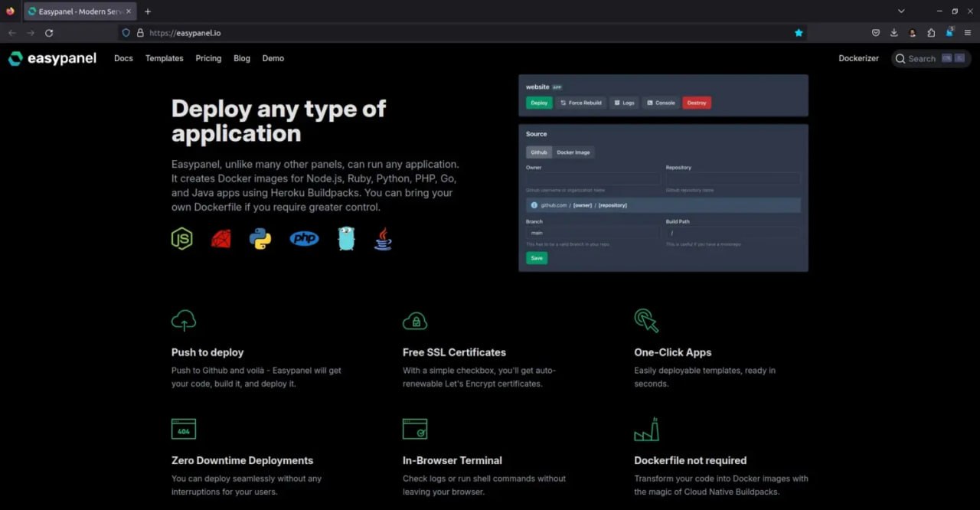The width and height of the screenshot is (980, 510).
Task: Click the Ruby language icon
Action: (x=220, y=238)
